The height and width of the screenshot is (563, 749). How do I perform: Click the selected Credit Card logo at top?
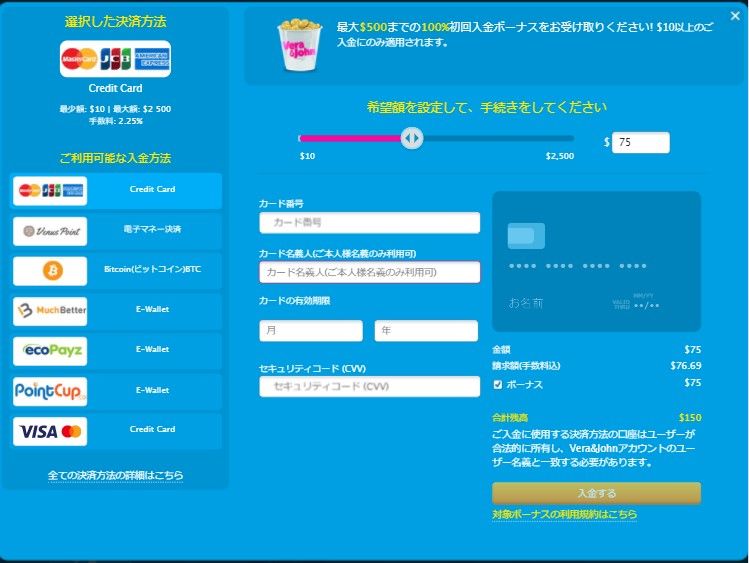115,59
